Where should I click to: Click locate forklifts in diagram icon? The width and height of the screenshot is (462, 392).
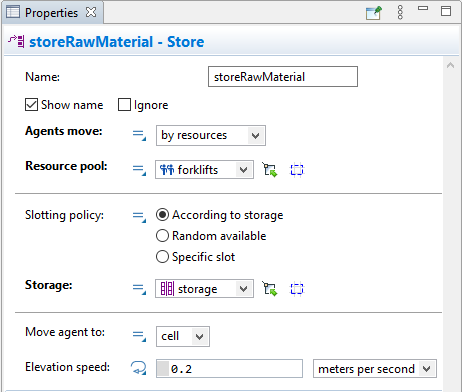(297, 170)
